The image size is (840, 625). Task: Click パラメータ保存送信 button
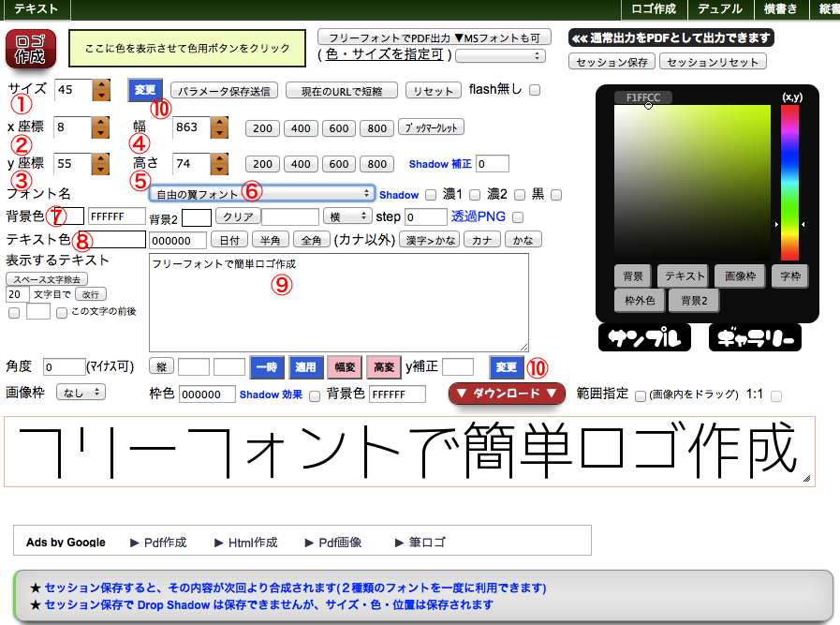point(224,91)
